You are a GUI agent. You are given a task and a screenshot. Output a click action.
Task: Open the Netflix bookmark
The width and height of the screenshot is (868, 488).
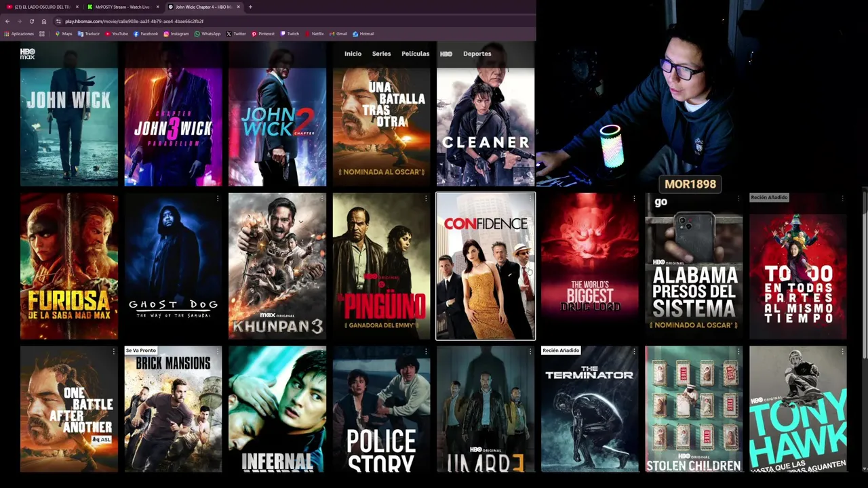pyautogui.click(x=314, y=33)
